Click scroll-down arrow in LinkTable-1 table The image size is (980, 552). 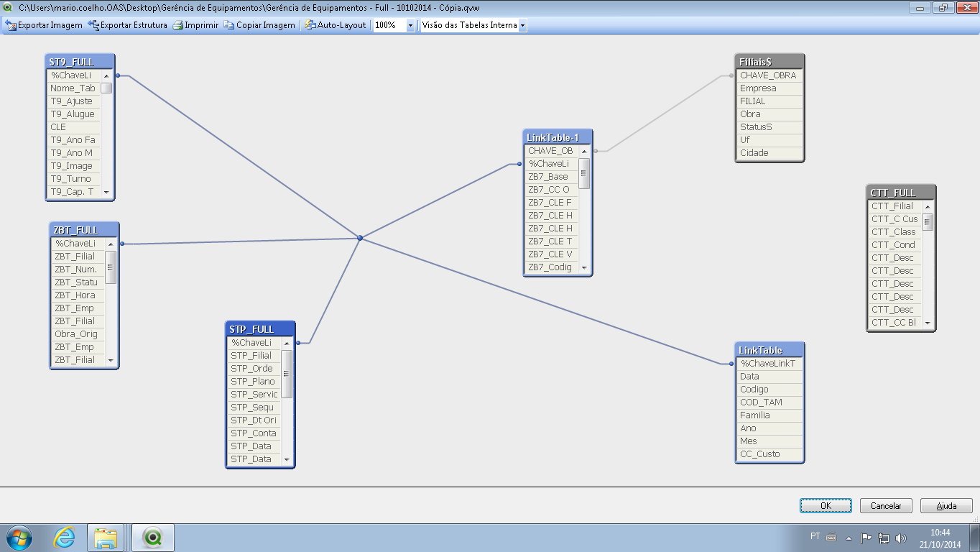click(584, 267)
